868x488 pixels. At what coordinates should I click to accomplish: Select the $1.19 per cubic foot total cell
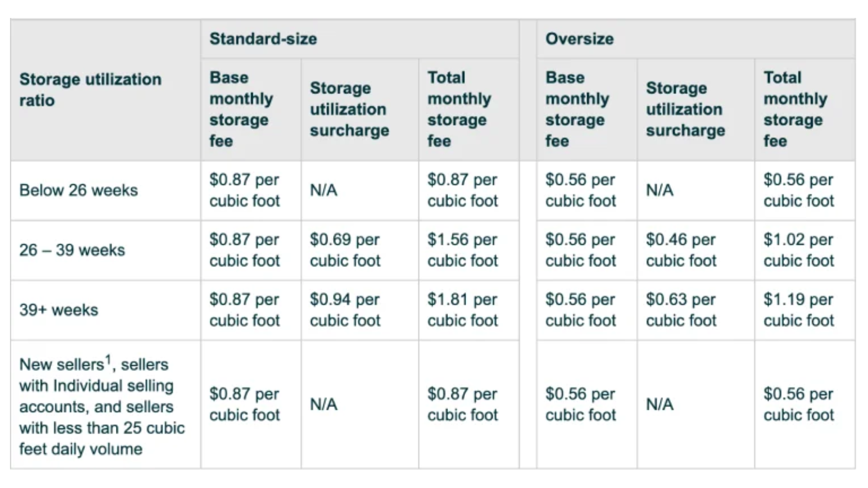pos(799,310)
